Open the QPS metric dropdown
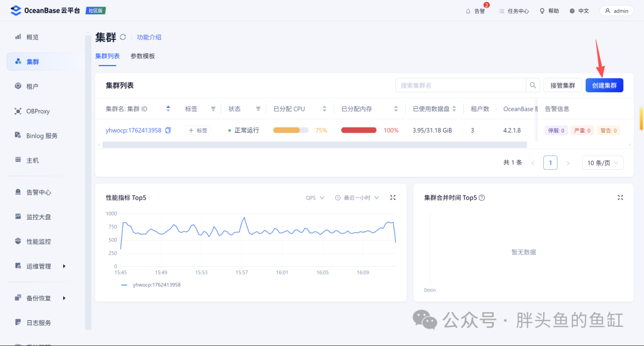644x346 pixels. (x=315, y=198)
